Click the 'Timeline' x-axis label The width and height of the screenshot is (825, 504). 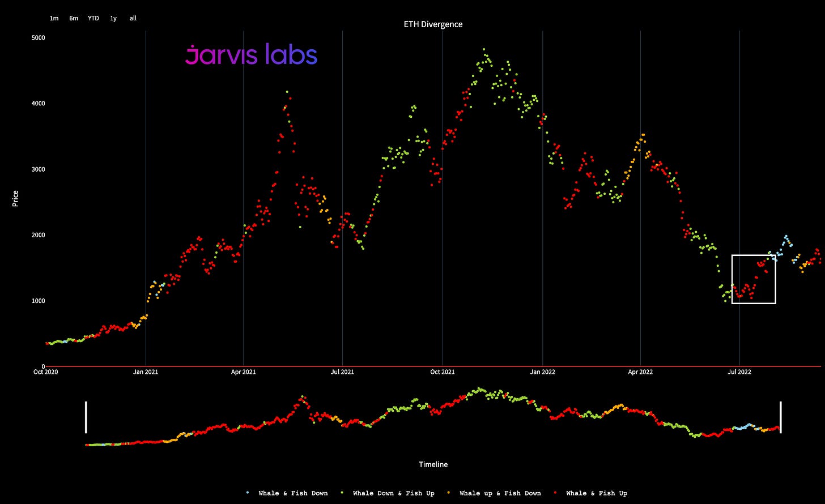[433, 464]
